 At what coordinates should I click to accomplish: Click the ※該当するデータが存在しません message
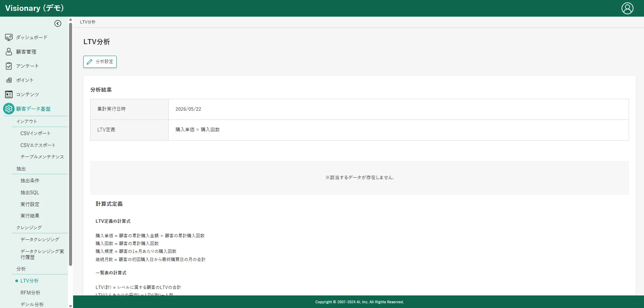tap(359, 178)
